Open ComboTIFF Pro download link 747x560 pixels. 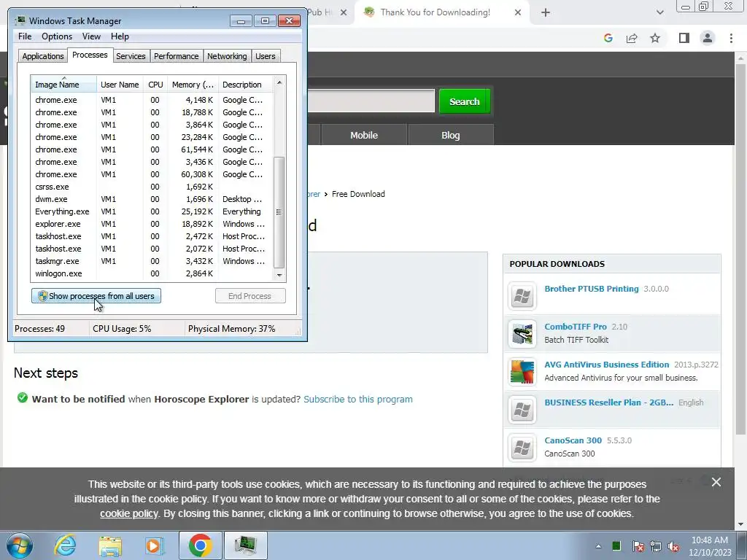click(576, 327)
